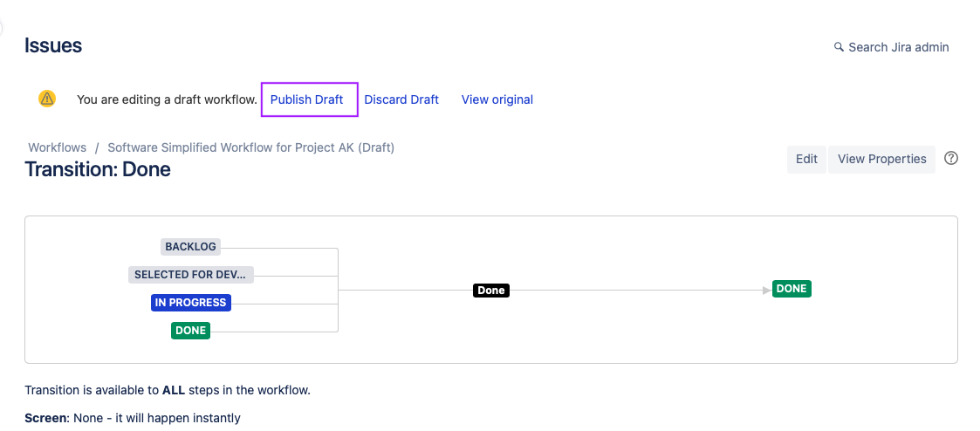The image size is (980, 431).
Task: Click the DONE status beneath IN PROGRESS
Action: [x=190, y=331]
